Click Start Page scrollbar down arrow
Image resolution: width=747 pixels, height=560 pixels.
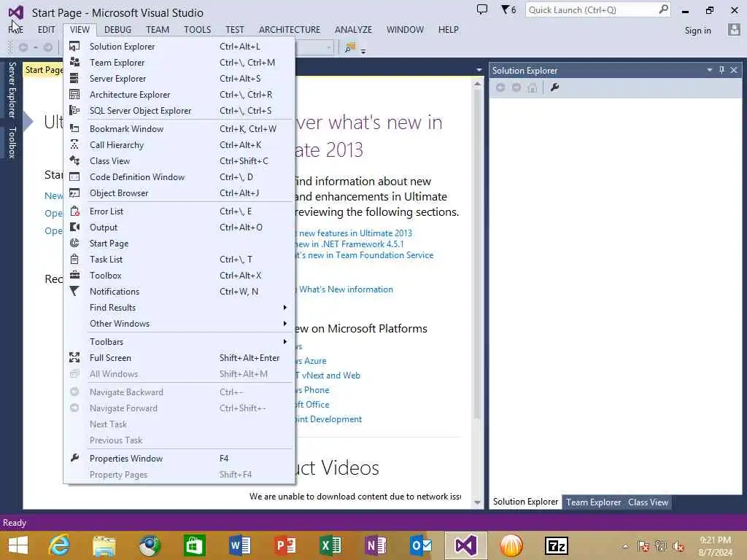point(477,503)
